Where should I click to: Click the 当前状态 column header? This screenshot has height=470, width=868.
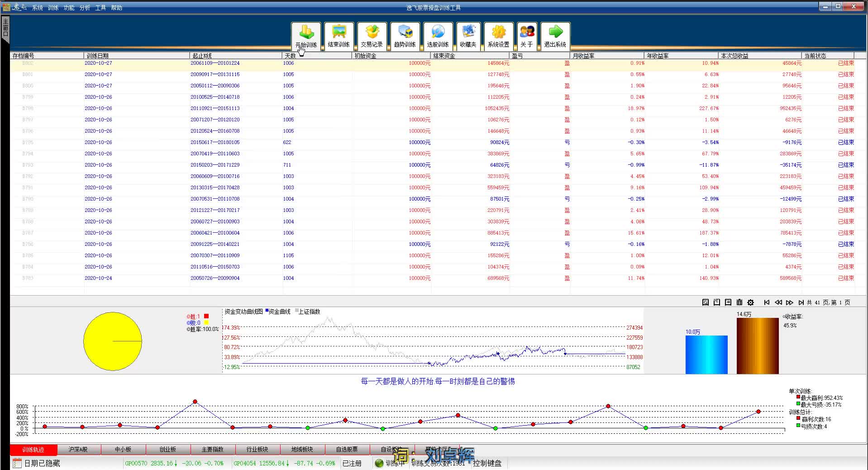click(x=829, y=56)
